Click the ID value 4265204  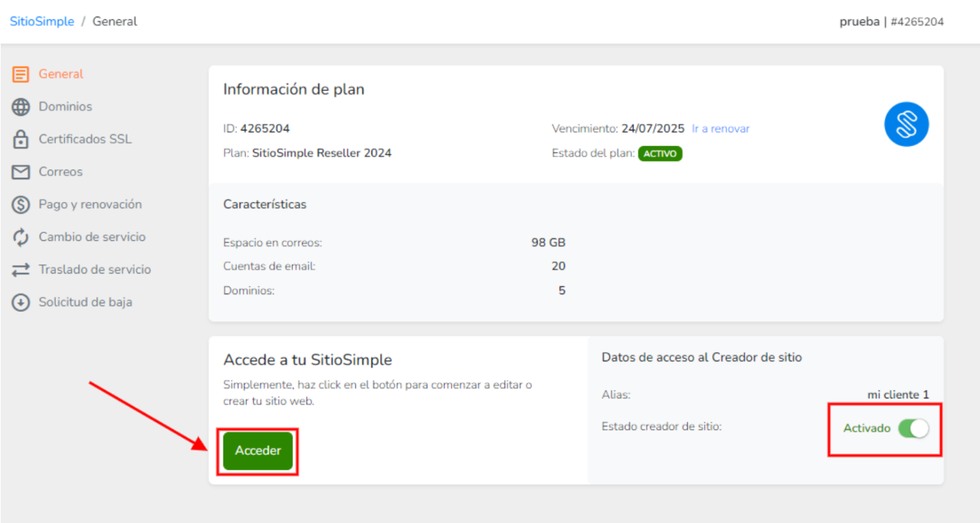point(265,129)
